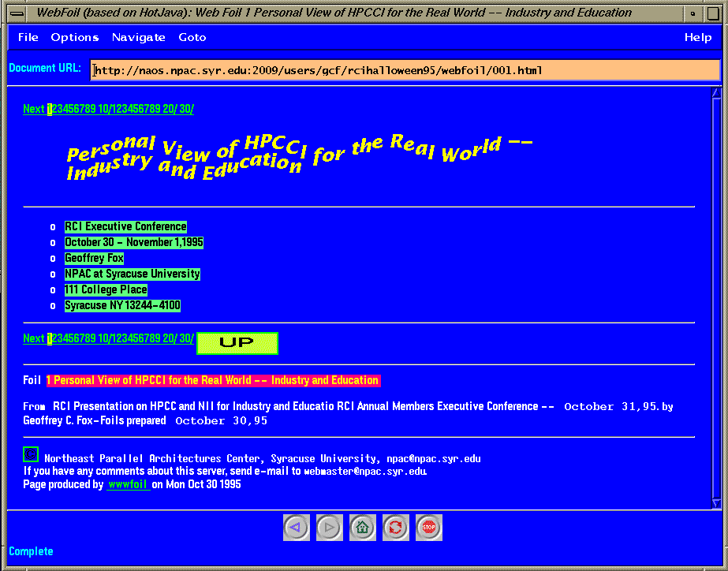Click the 'Complete' status text
This screenshot has height=571, width=728.
pos(31,551)
